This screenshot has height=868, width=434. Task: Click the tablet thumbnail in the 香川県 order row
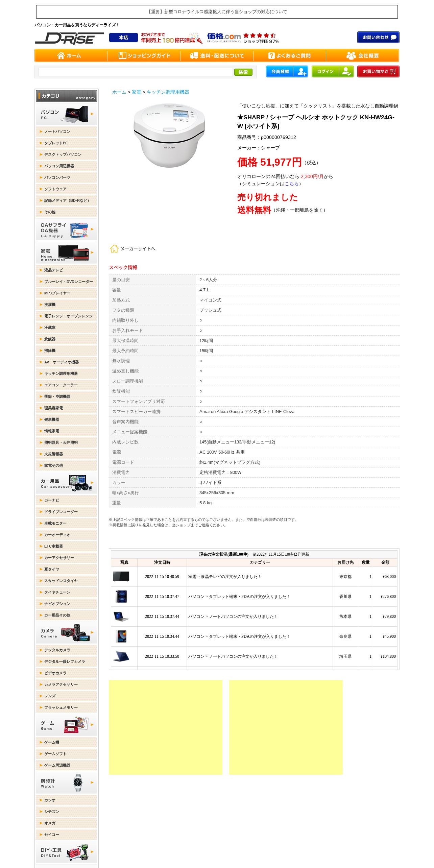pyautogui.click(x=121, y=596)
